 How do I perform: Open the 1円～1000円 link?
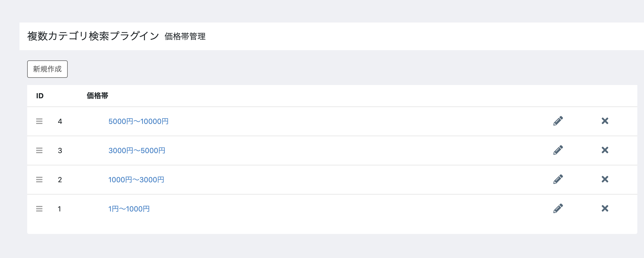click(129, 209)
